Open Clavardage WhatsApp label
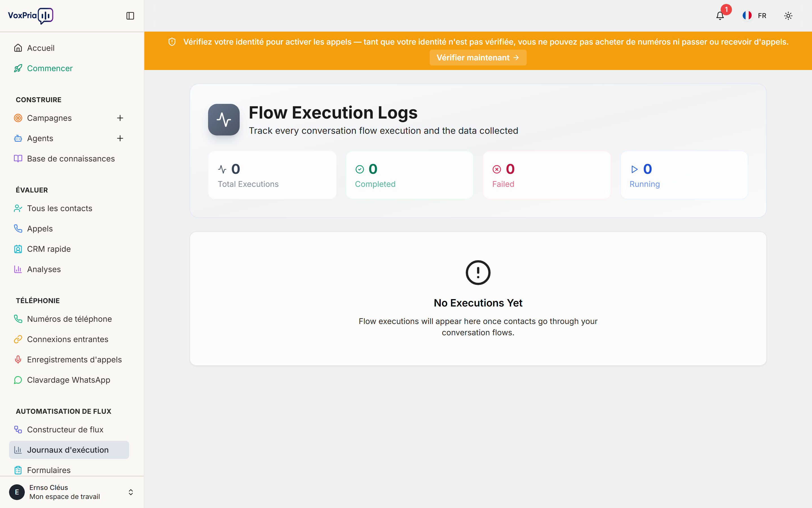812x508 pixels. click(69, 380)
